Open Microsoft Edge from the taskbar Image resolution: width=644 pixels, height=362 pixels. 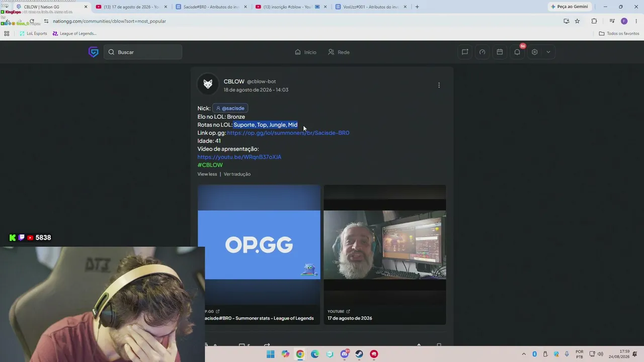coord(315,354)
